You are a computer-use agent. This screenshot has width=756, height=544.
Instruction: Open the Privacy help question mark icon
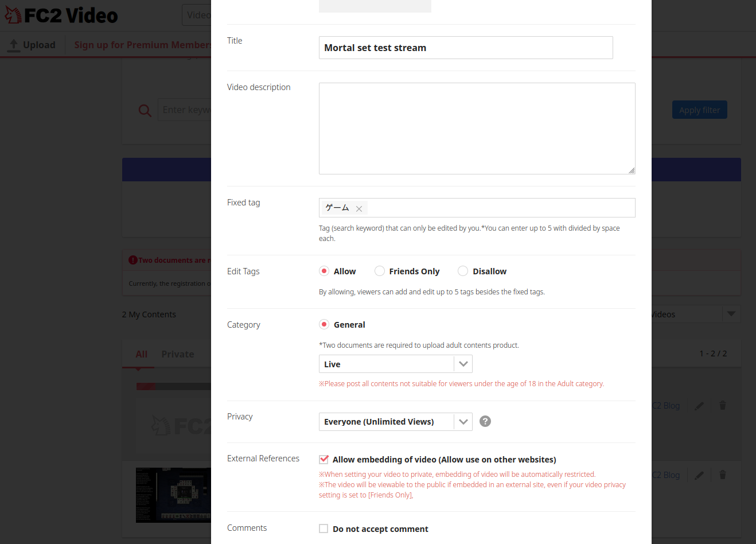pos(485,421)
